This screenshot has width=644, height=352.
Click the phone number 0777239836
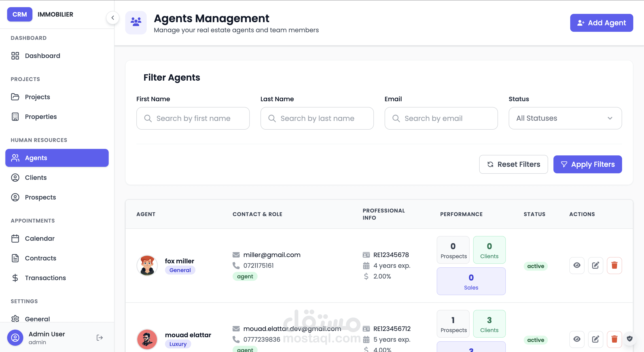[262, 339]
